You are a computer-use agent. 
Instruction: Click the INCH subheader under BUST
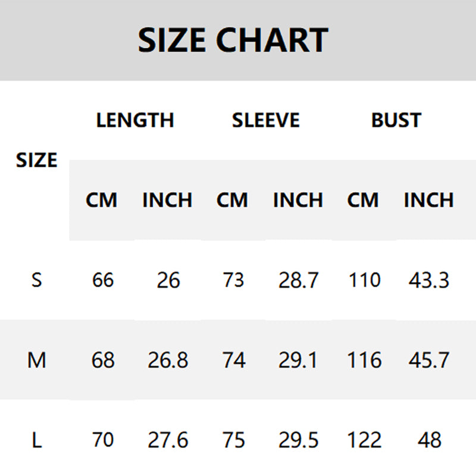428,200
